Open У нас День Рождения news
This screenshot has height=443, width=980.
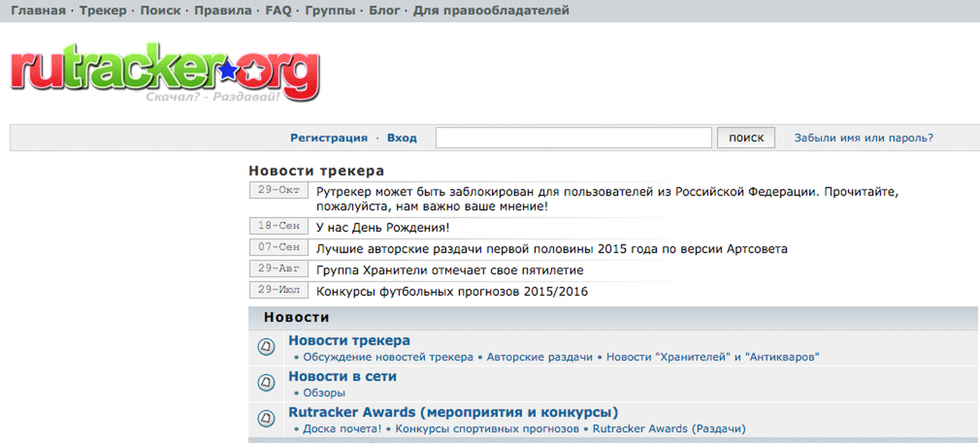[x=383, y=228]
